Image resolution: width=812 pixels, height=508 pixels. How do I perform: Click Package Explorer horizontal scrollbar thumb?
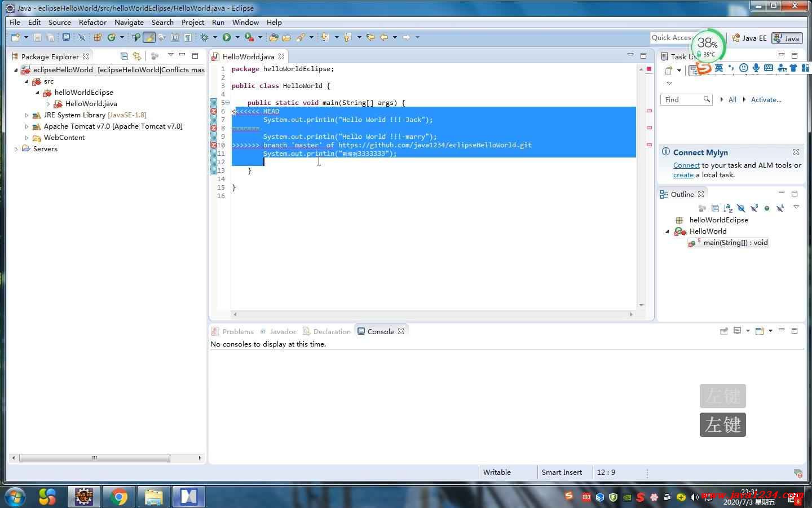pos(94,458)
